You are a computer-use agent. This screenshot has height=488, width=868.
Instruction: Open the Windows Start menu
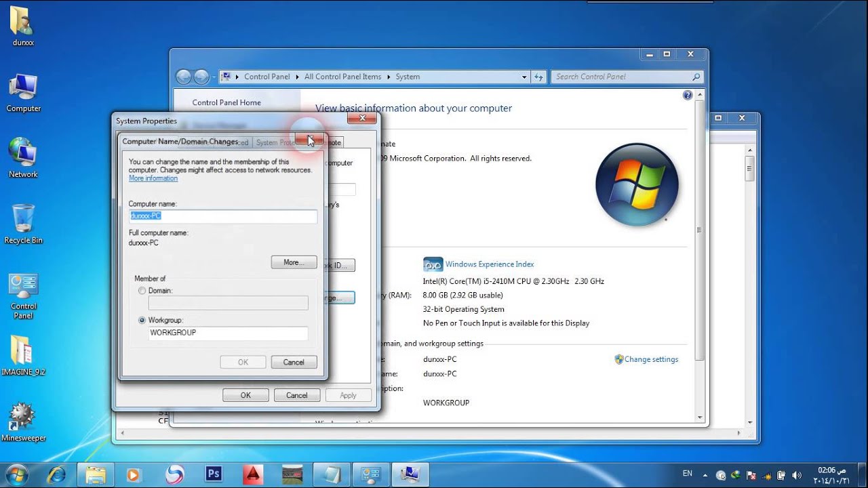16,474
